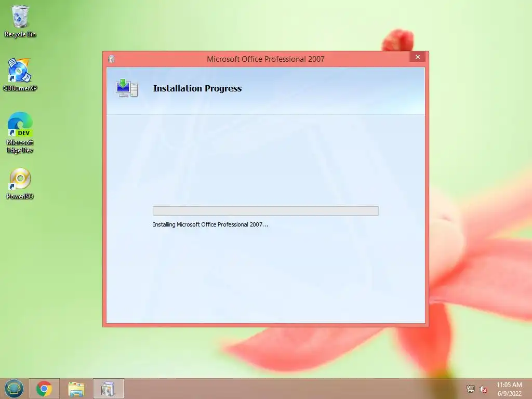Image resolution: width=532 pixels, height=399 pixels.
Task: Click the Installation Progress heading
Action: point(197,88)
